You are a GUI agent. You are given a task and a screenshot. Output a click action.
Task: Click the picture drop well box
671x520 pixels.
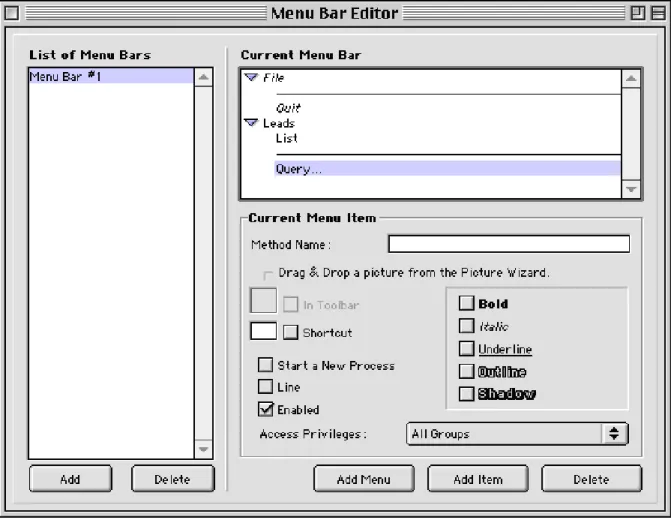pyautogui.click(x=263, y=300)
